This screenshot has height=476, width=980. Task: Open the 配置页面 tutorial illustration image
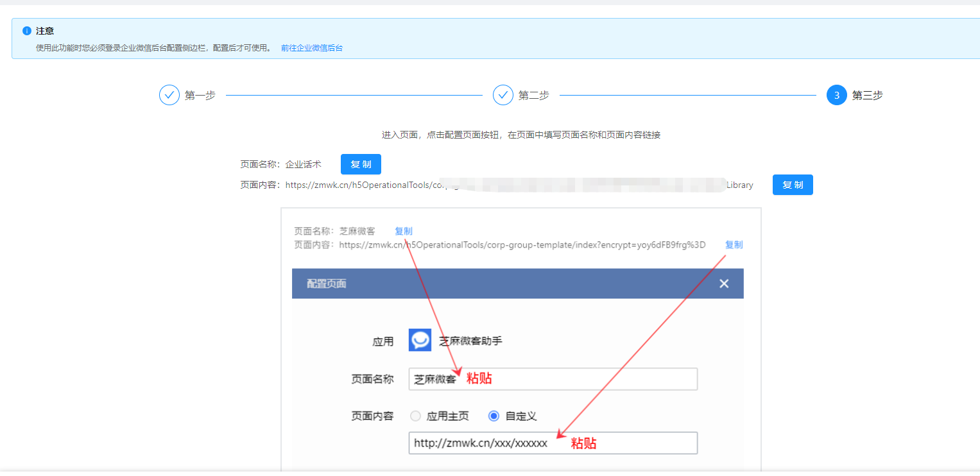click(521, 340)
